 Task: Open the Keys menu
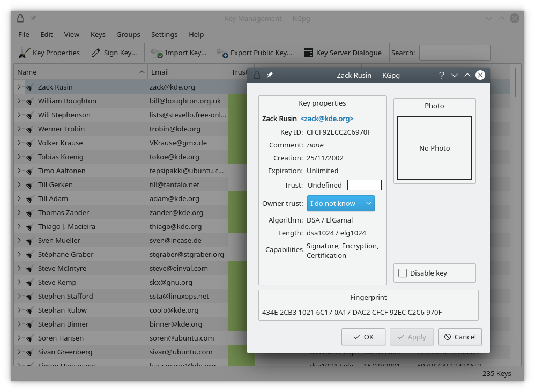[98, 34]
